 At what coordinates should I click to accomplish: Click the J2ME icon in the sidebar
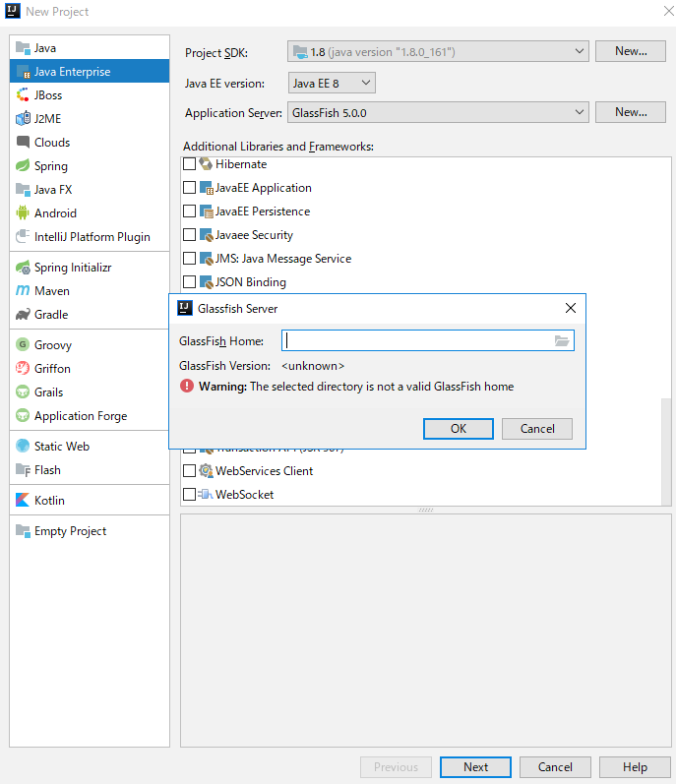[x=23, y=118]
